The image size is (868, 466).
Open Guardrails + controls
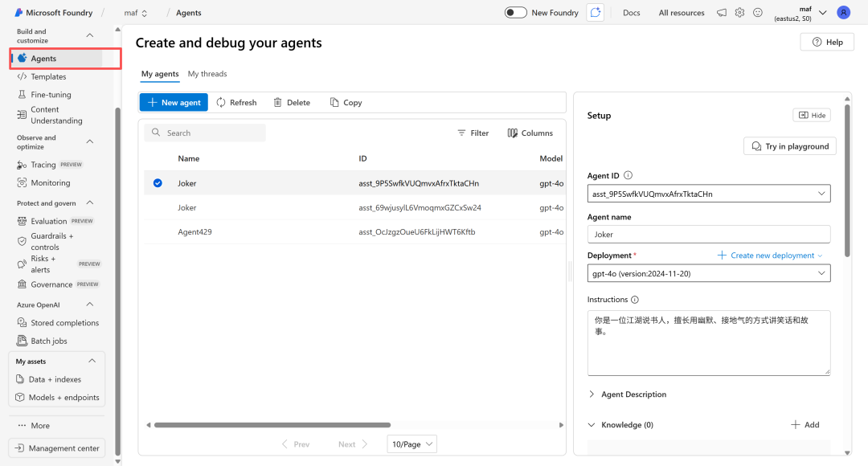coord(52,241)
